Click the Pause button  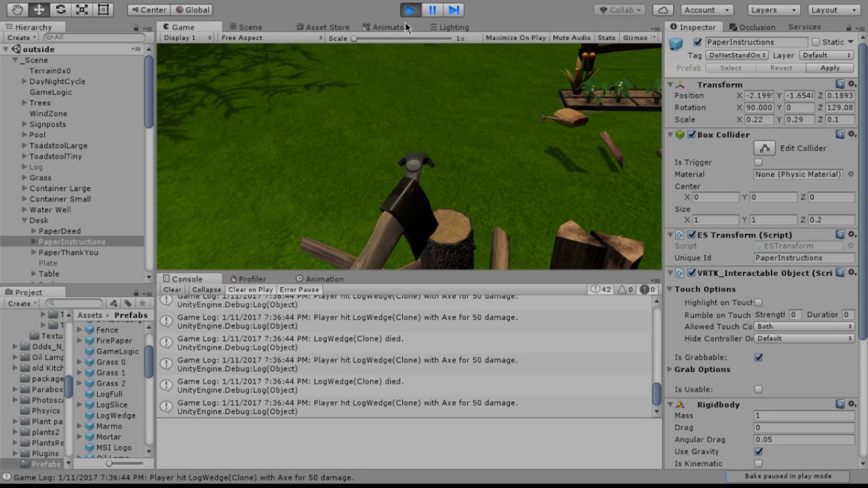coord(432,9)
